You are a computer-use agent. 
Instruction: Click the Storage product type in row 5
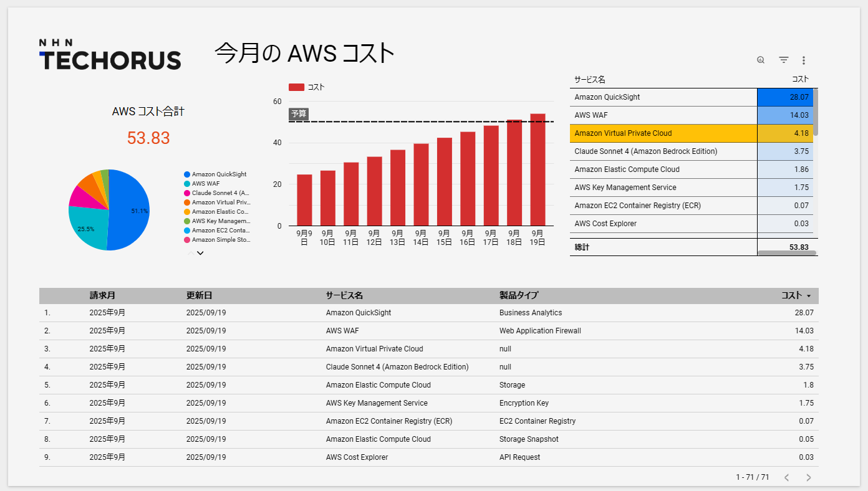coord(512,385)
